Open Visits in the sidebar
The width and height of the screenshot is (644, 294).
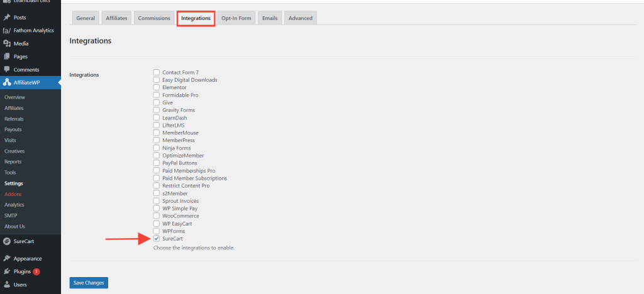click(10, 140)
